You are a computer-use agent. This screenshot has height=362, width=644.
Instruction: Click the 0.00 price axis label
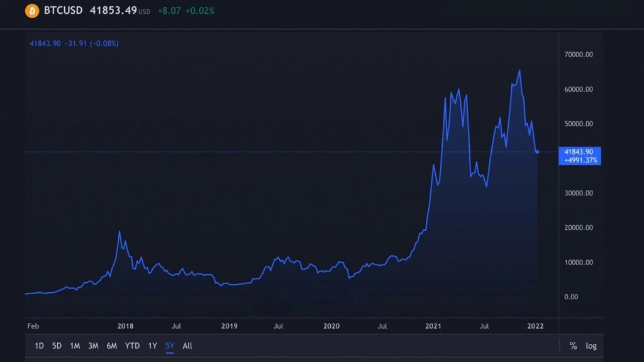tap(571, 297)
